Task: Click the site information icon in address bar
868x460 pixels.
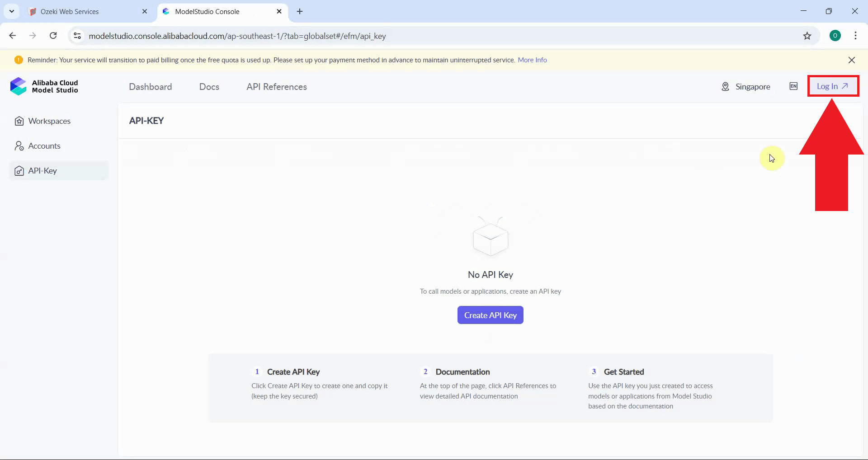Action: click(x=77, y=36)
